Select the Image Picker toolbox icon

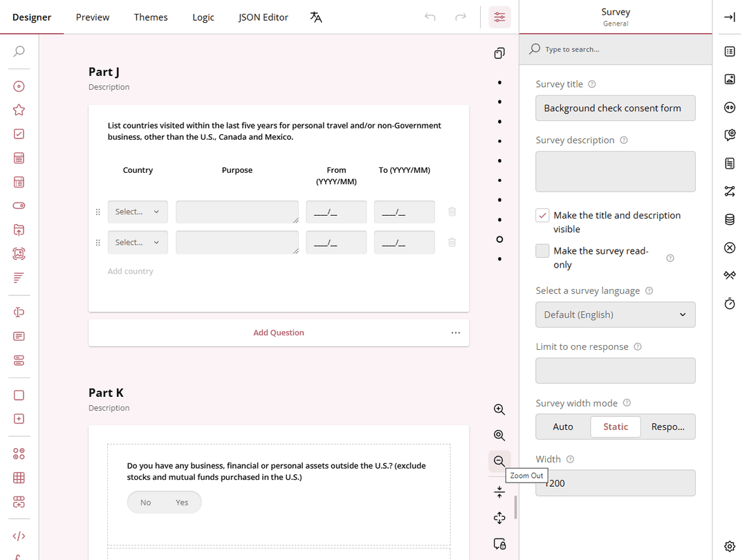point(19,254)
